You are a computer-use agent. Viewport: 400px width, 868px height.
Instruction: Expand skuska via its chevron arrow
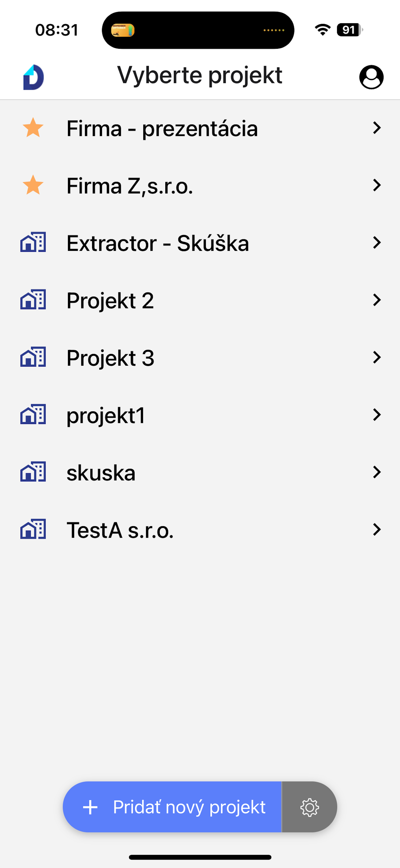pyautogui.click(x=377, y=472)
